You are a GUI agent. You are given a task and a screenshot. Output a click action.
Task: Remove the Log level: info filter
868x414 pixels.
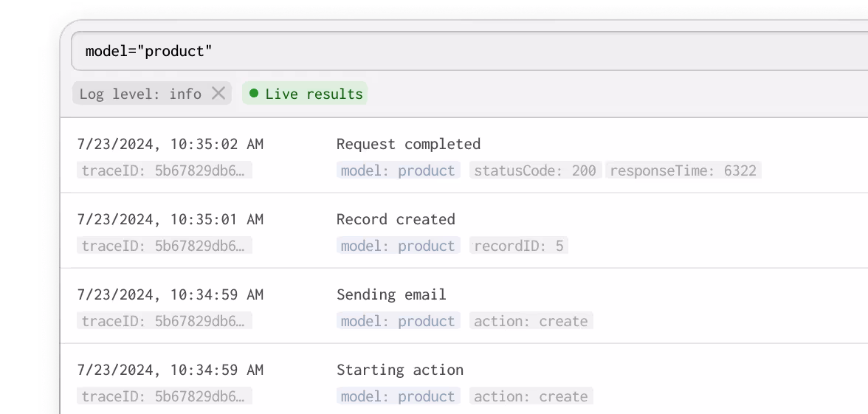pyautogui.click(x=218, y=94)
